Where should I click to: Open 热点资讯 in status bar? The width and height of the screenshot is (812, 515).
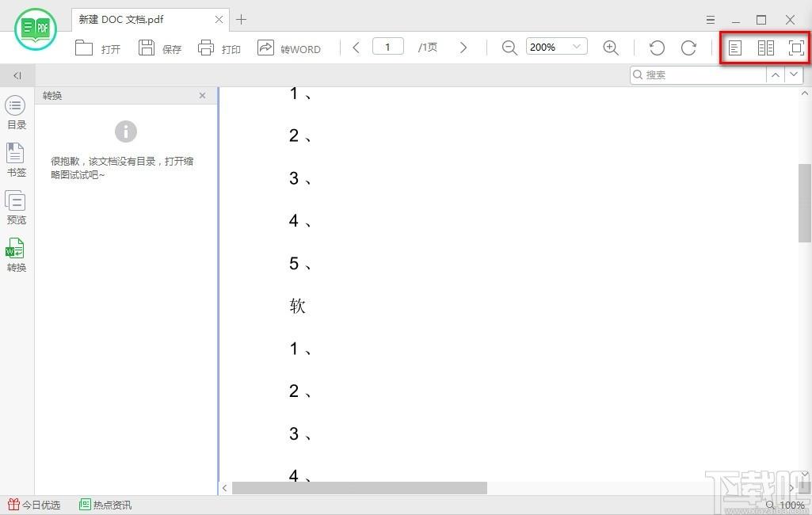(x=105, y=505)
